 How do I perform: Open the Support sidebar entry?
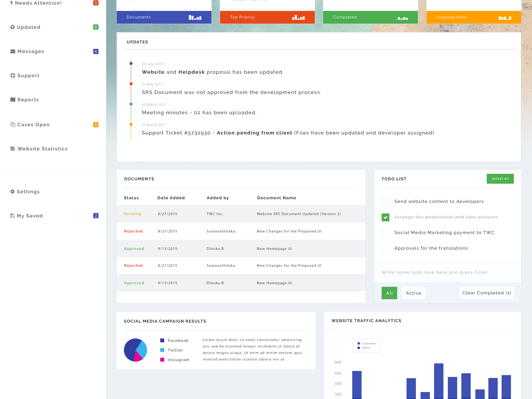28,76
